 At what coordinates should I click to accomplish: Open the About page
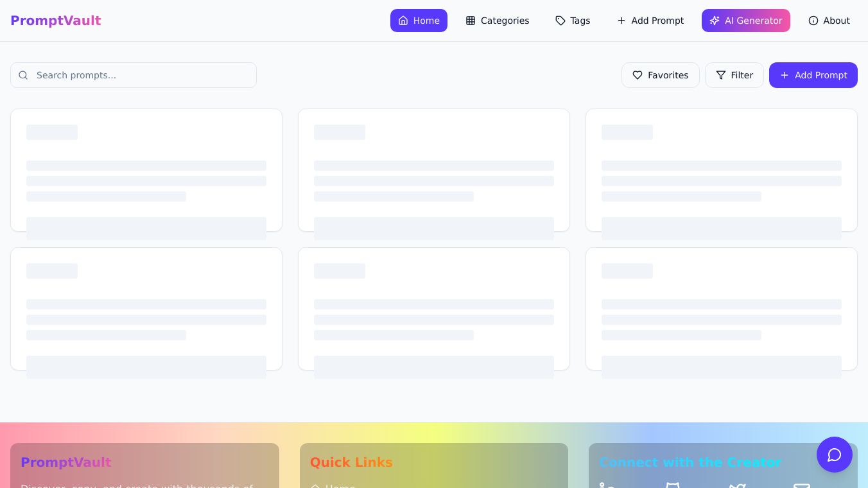[829, 21]
